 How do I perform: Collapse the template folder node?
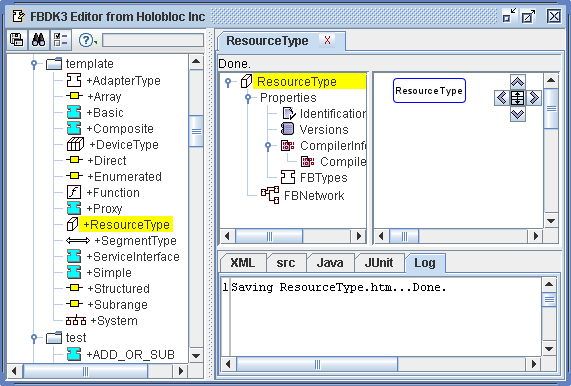(x=34, y=64)
